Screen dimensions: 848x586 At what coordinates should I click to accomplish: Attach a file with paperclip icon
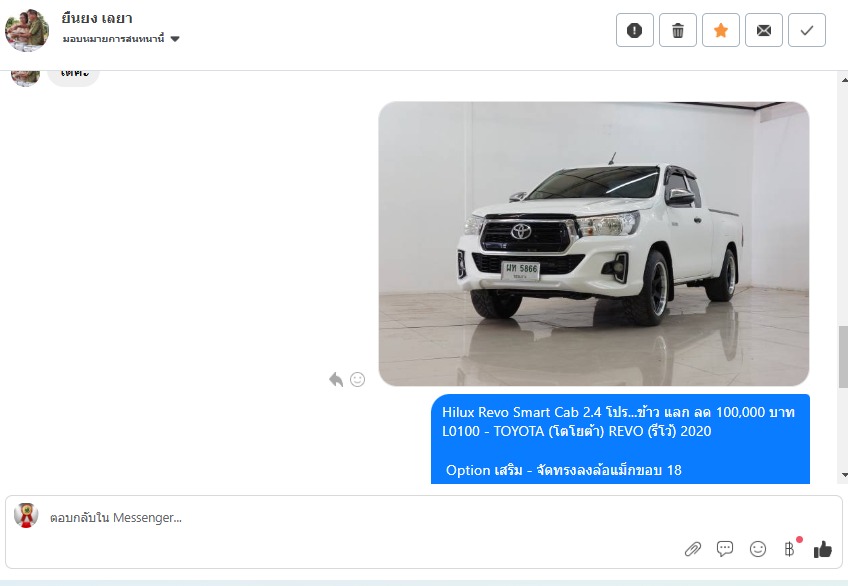point(693,549)
